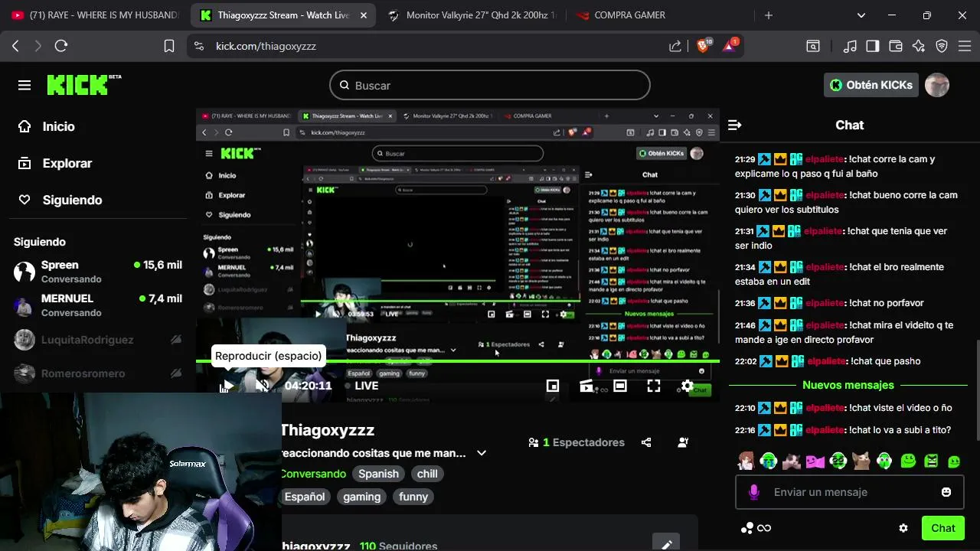Open the Kick sidebar hamburger menu
The image size is (980, 551).
click(x=24, y=85)
